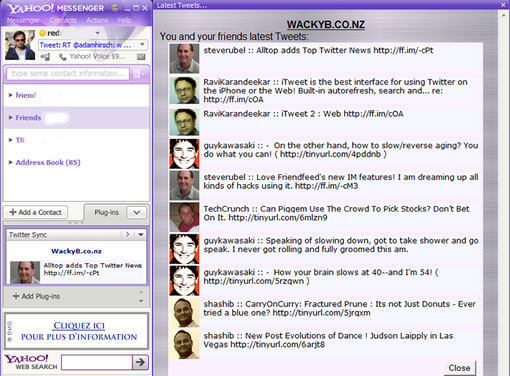510x376 pixels.
Task: Expand the 'friend' contact group
Action: 11,95
